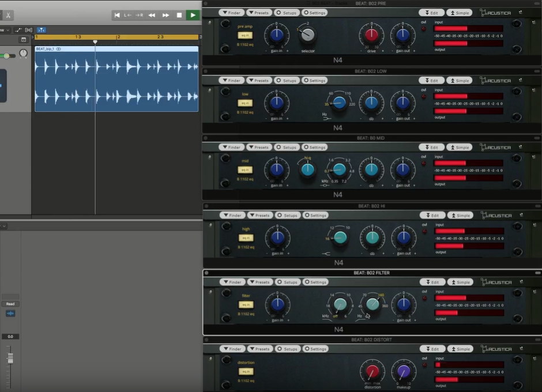Open Setups in the B02 HI plugin

point(287,216)
